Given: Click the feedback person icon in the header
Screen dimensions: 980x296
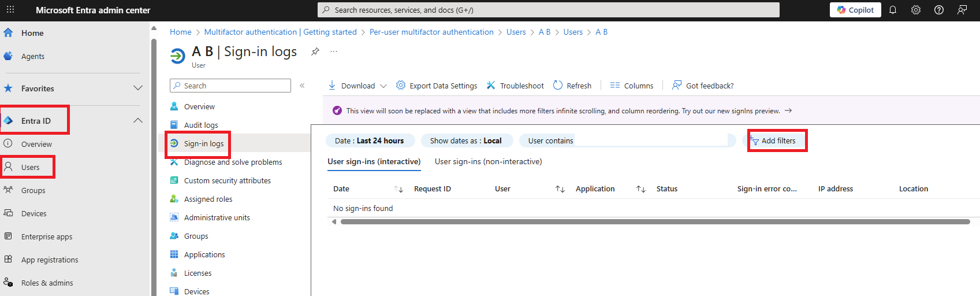Looking at the screenshot, I should tap(962, 10).
